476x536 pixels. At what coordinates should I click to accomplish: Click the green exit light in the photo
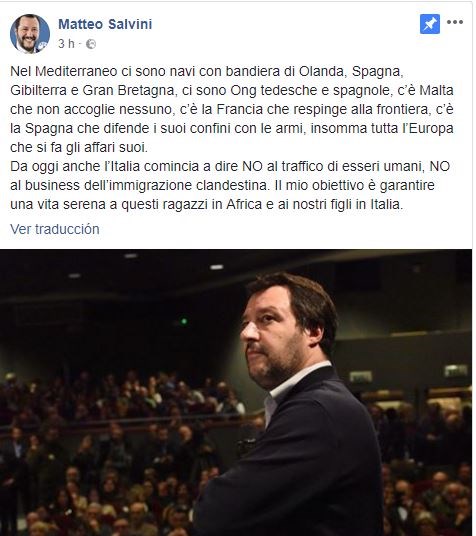[x=184, y=321]
